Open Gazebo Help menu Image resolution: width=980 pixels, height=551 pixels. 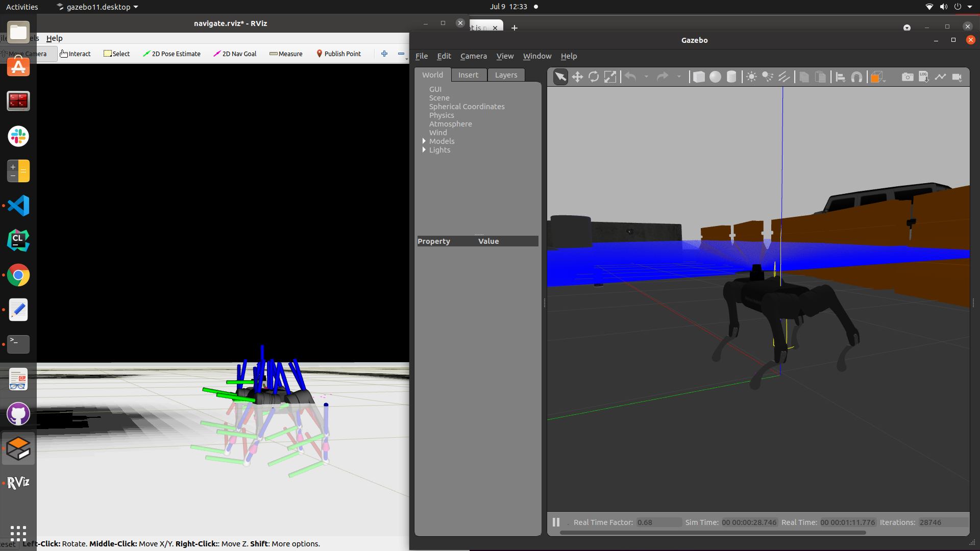point(569,56)
